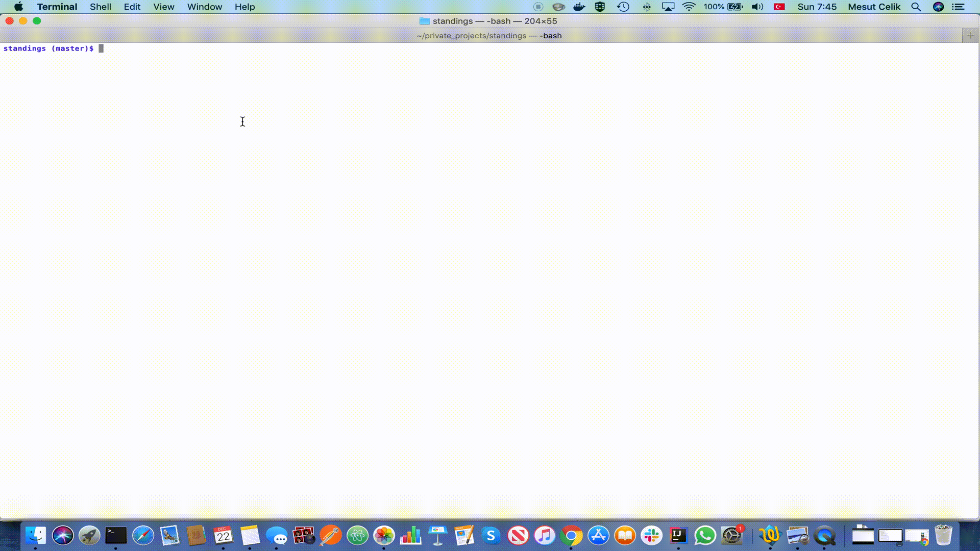Open the volume control in menu bar

pyautogui.click(x=757, y=7)
